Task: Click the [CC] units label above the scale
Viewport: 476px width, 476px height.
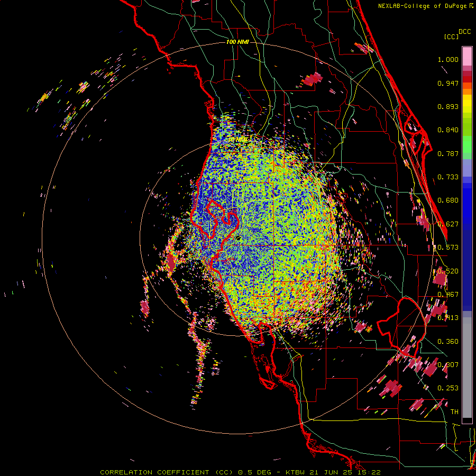Action: point(451,36)
